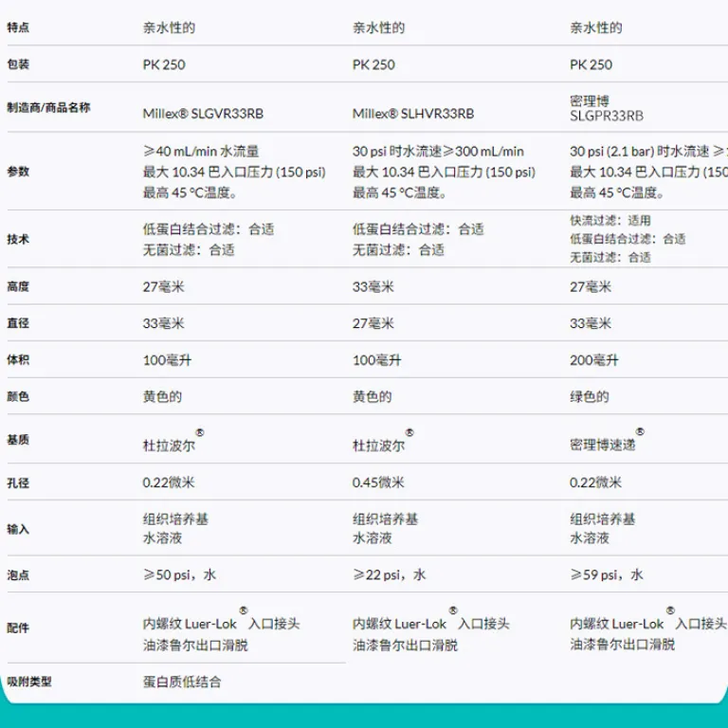This screenshot has width=728, height=728.
Task: Click the 制造商/商品名称 row label
Action: click(x=48, y=108)
